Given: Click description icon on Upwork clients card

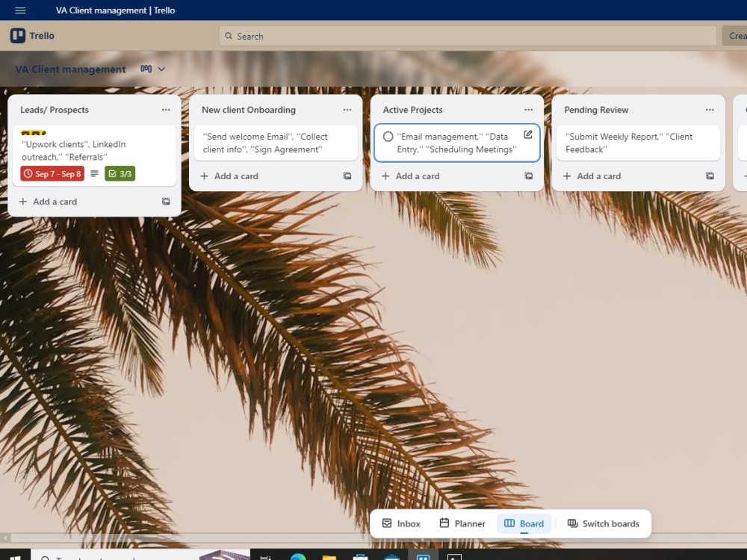Looking at the screenshot, I should (94, 173).
